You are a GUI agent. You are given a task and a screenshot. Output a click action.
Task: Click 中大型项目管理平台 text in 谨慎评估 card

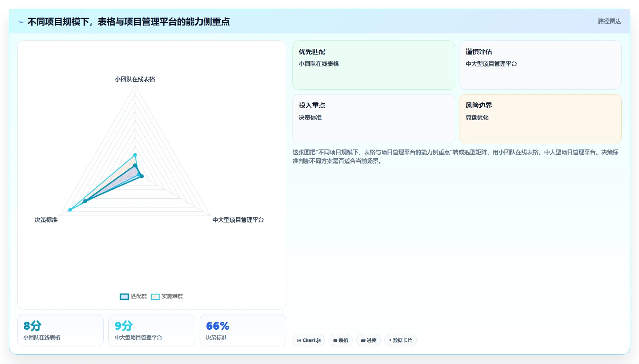(492, 64)
